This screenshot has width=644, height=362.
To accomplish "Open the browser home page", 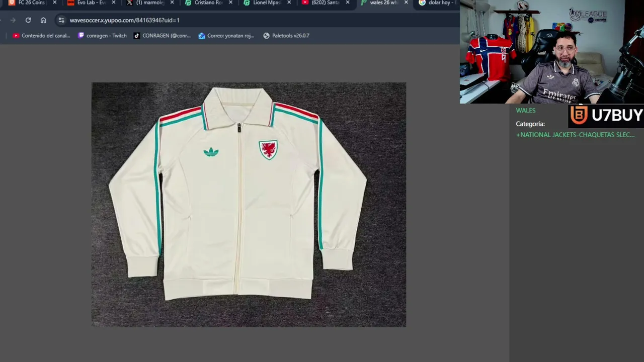I will (43, 20).
